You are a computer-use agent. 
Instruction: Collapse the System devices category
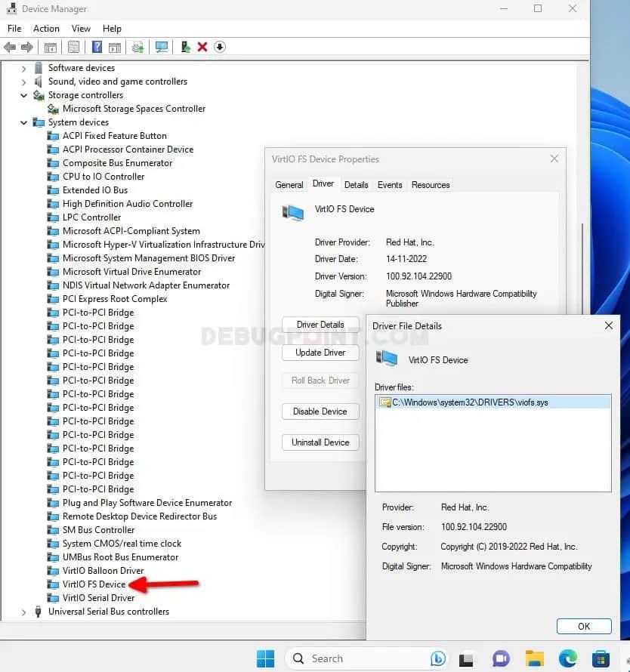24,122
